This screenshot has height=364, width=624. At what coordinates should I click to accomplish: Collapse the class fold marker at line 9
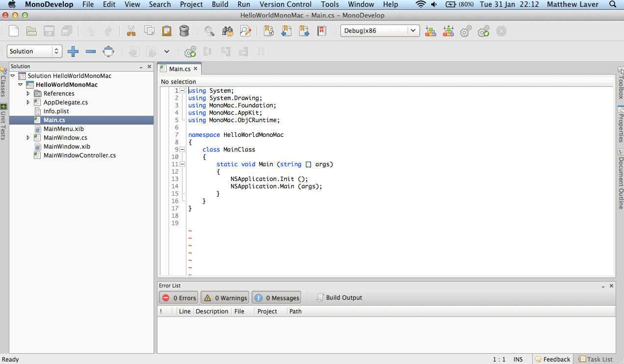point(182,150)
